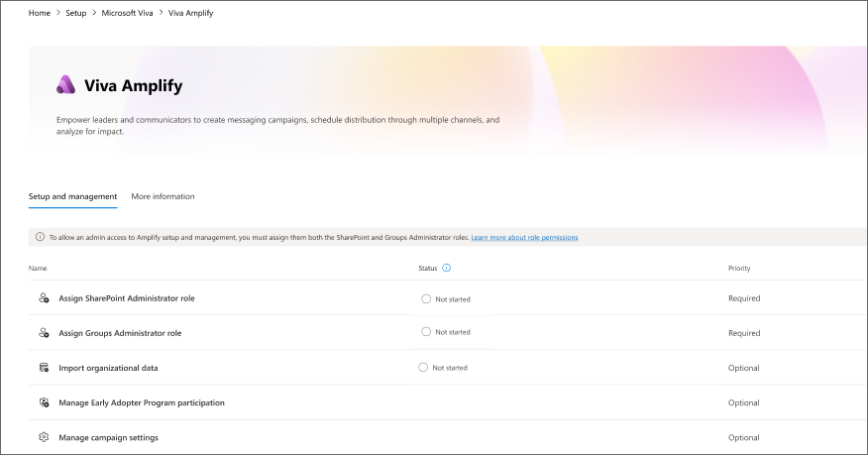Click the chevron after Setup in breadcrumb
This screenshot has height=455, width=868.
pos(94,12)
